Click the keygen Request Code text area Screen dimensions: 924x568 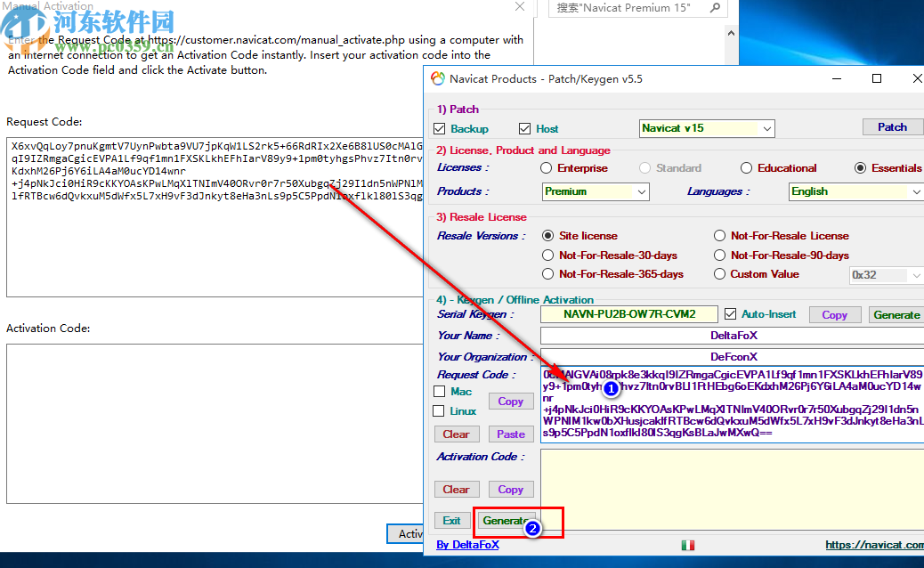point(732,404)
